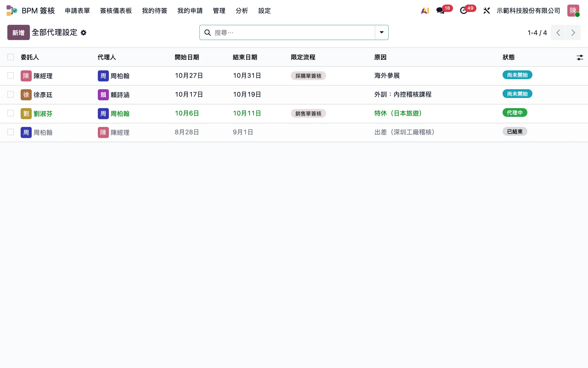
Task: Expand the search filter dropdown arrow
Action: point(382,32)
